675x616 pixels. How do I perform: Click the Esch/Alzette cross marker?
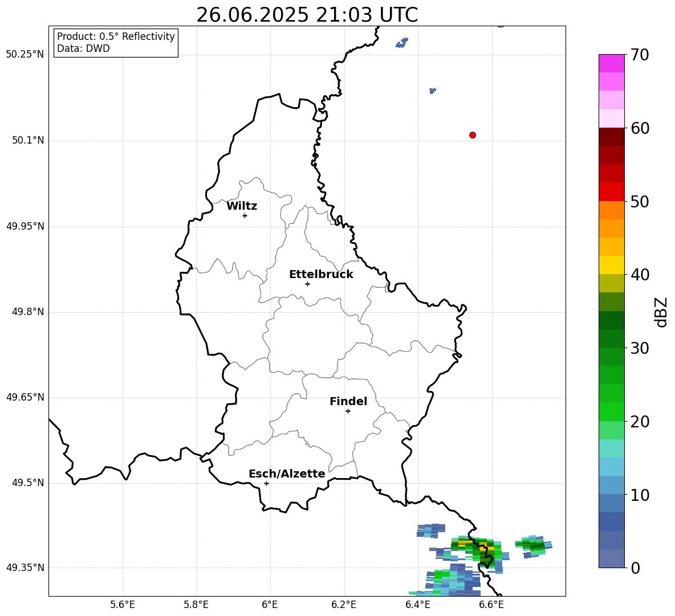(x=266, y=483)
